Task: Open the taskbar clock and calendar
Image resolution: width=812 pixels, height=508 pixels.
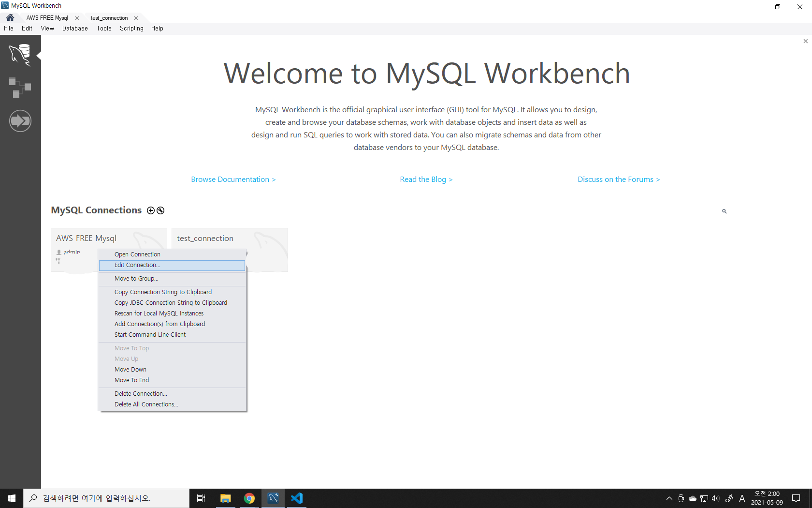Action: point(767,498)
